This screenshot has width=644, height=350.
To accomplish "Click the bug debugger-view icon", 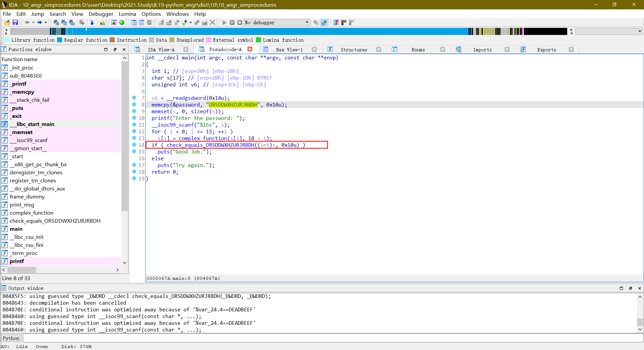I will [149, 23].
